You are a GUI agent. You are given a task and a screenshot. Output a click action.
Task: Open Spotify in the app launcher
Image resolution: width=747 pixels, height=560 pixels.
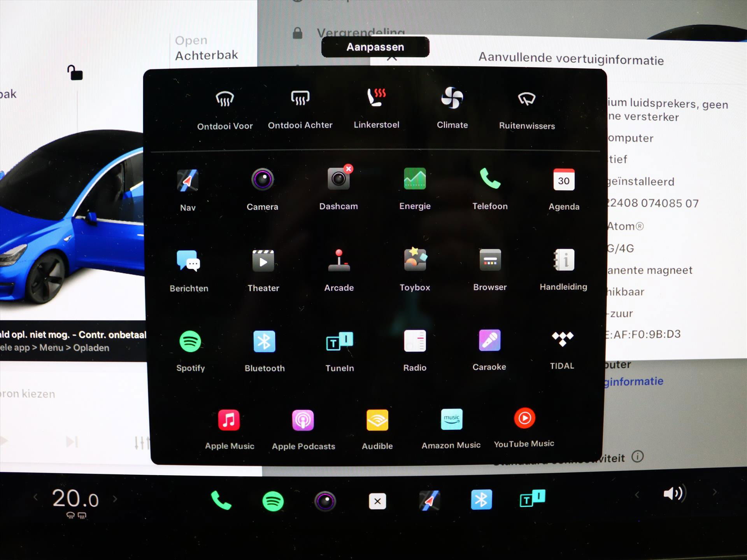[x=190, y=352]
